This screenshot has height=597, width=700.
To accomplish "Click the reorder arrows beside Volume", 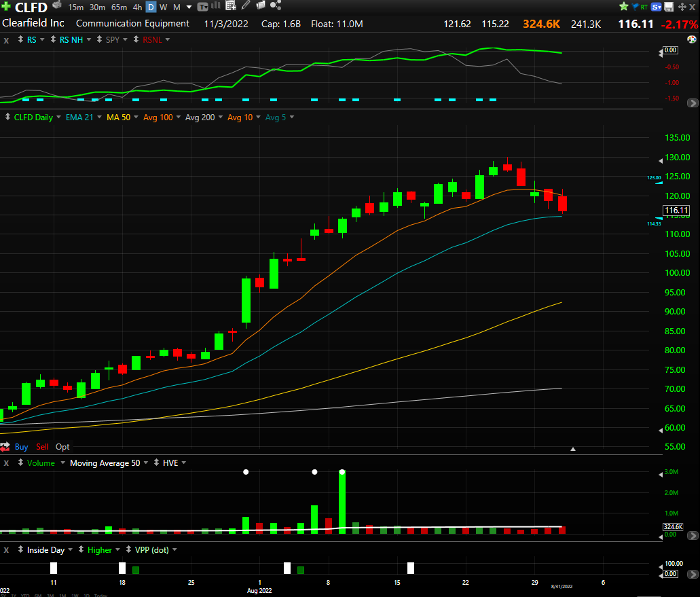I will coord(20,463).
